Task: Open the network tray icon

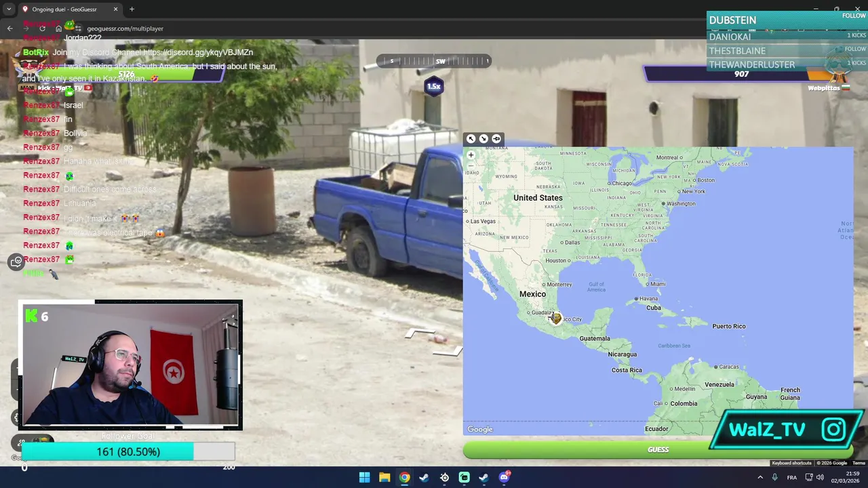Action: point(808,477)
